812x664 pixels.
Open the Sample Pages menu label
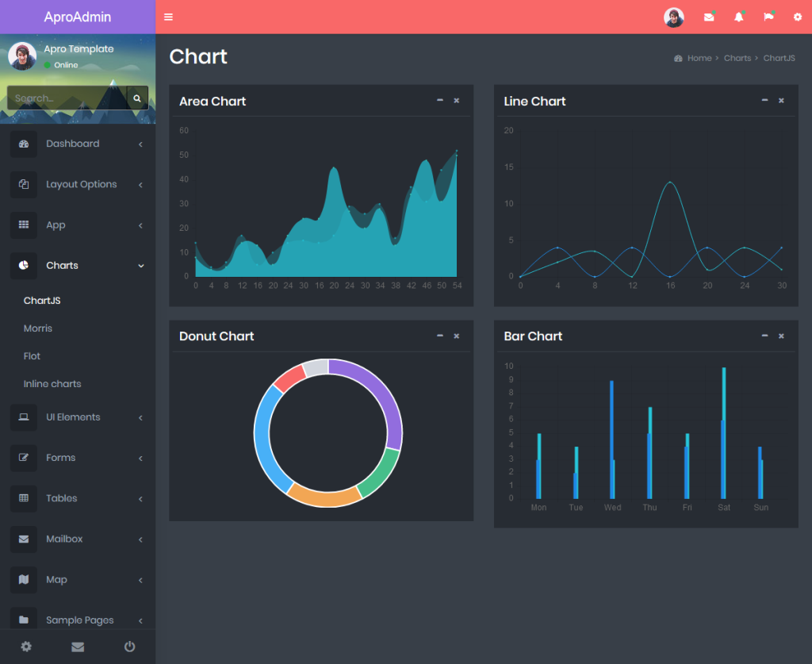pyautogui.click(x=80, y=620)
